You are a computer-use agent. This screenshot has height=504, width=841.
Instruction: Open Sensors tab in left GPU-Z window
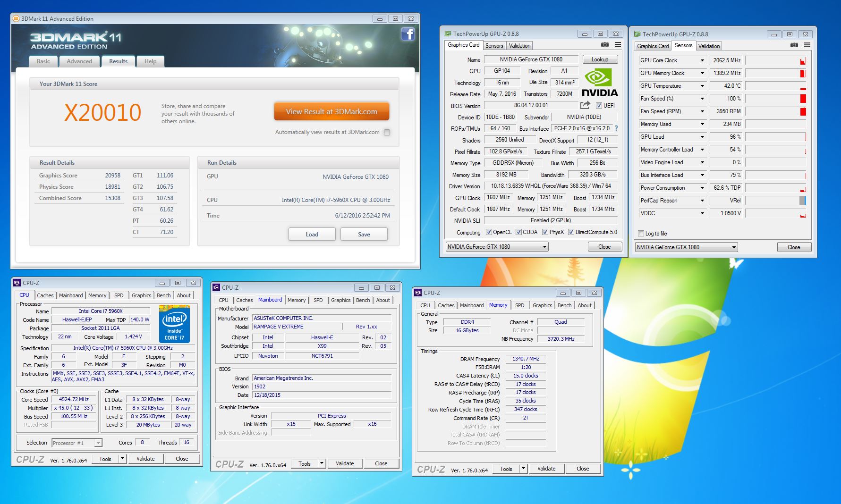coord(494,46)
